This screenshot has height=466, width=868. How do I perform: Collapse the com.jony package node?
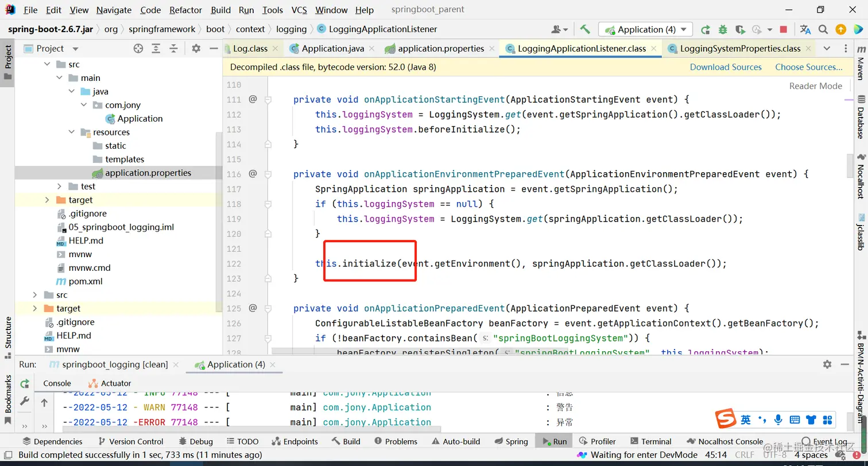84,105
